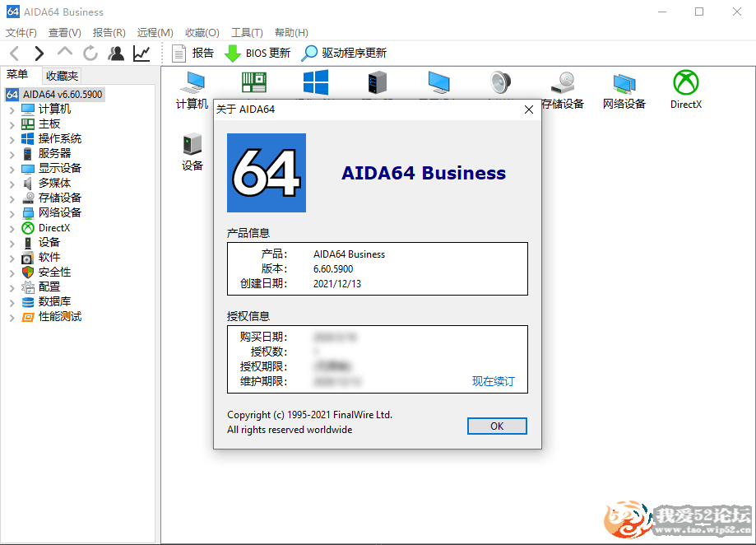The width and height of the screenshot is (756, 545).
Task: Click the build date 2021/12/13
Action: [337, 284]
